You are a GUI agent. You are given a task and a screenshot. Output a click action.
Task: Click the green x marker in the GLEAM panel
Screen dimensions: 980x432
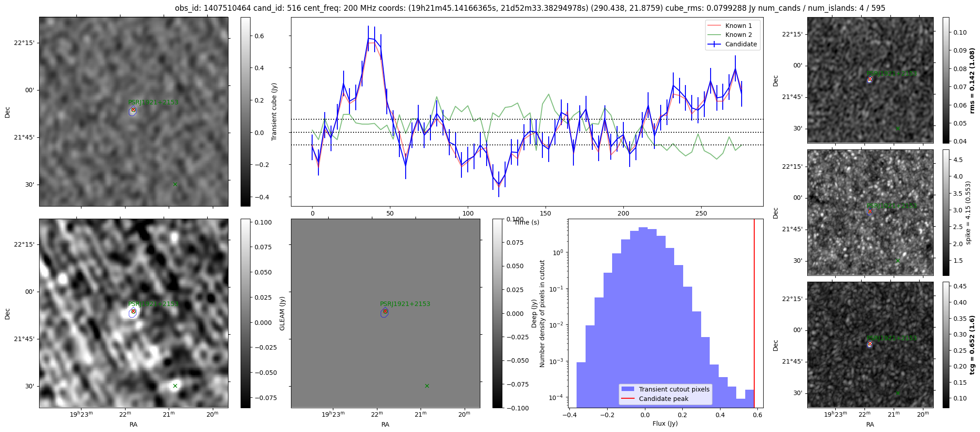pyautogui.click(x=427, y=386)
